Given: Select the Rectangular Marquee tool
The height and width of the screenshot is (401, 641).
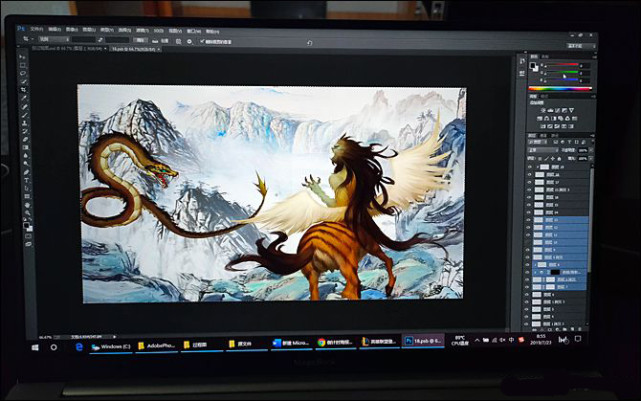Looking at the screenshot, I should tap(23, 65).
